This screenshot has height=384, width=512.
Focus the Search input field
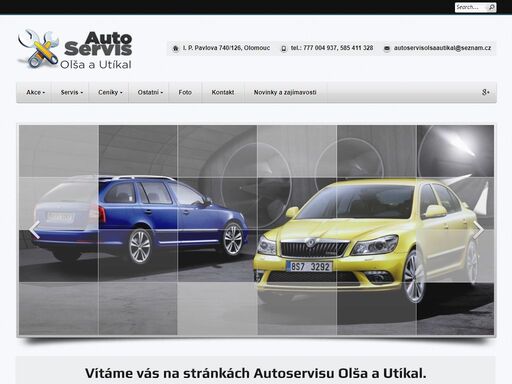(471, 7)
